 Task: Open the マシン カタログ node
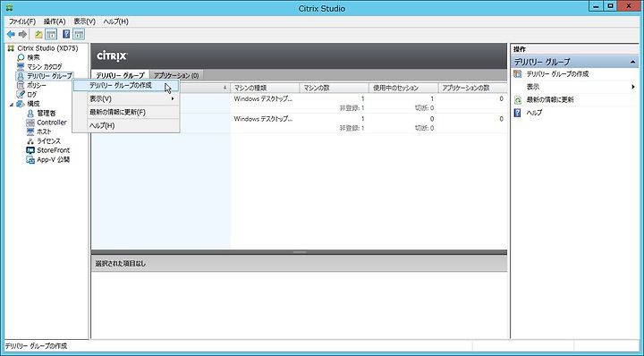[x=45, y=66]
